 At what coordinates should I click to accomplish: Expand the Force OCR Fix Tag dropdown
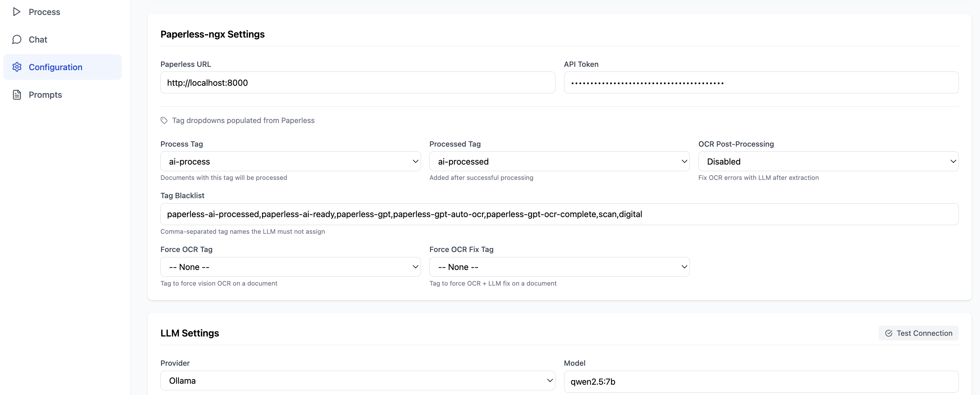(x=559, y=267)
